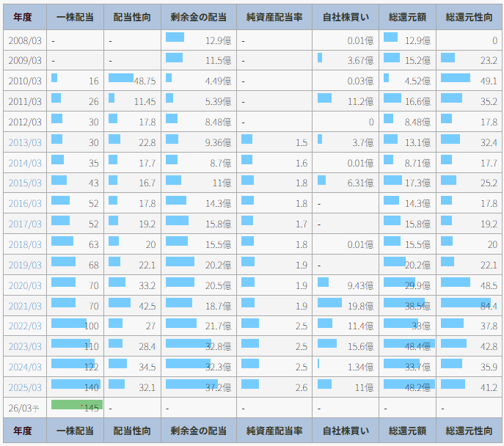This screenshot has width=504, height=446.
Task: Select the 2023/03 year link
Action: (25, 346)
